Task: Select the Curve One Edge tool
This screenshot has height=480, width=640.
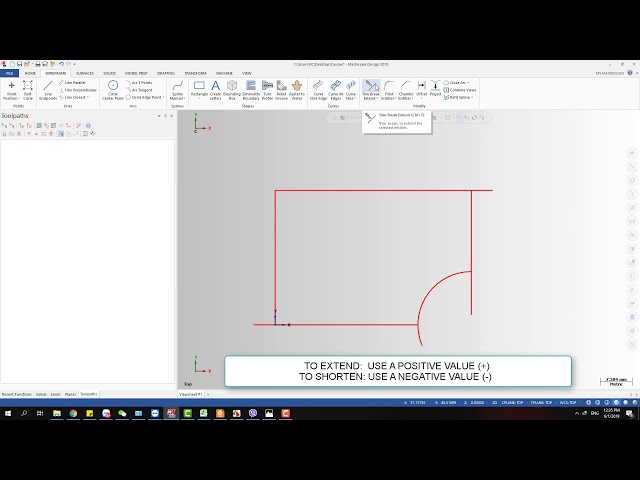Action: [x=318, y=90]
